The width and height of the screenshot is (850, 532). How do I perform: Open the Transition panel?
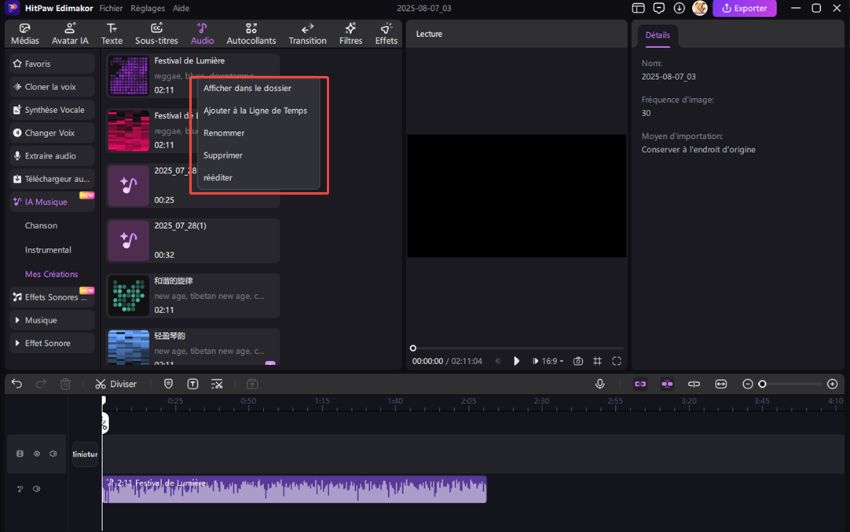click(307, 34)
